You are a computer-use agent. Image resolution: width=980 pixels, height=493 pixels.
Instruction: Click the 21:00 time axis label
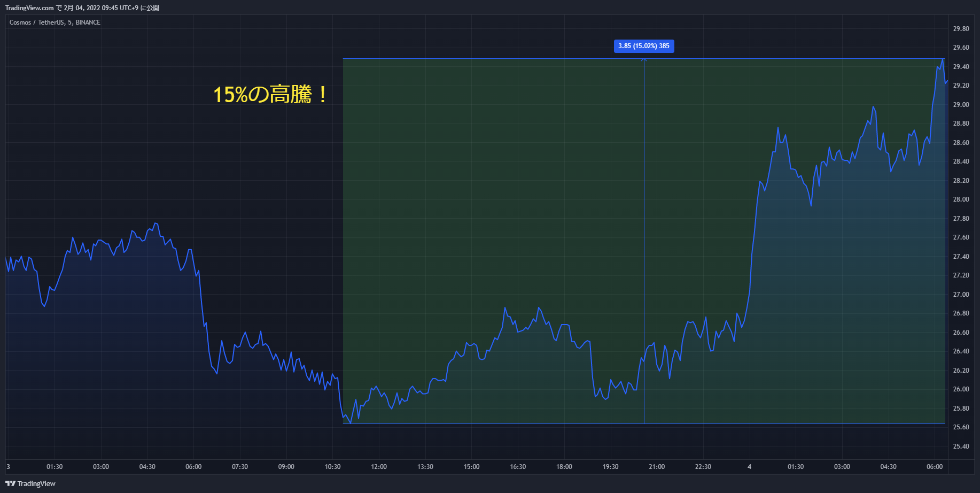coord(657,467)
